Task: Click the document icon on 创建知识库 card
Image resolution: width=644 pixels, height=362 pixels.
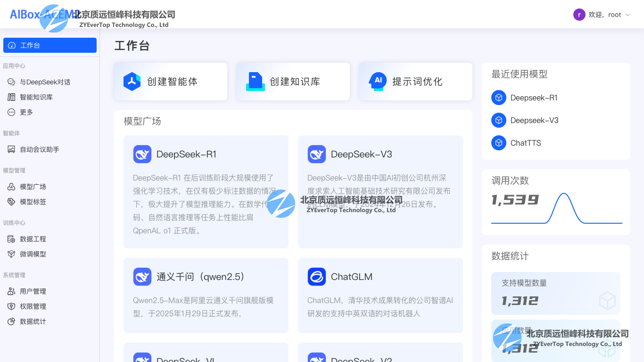Action: [x=255, y=82]
